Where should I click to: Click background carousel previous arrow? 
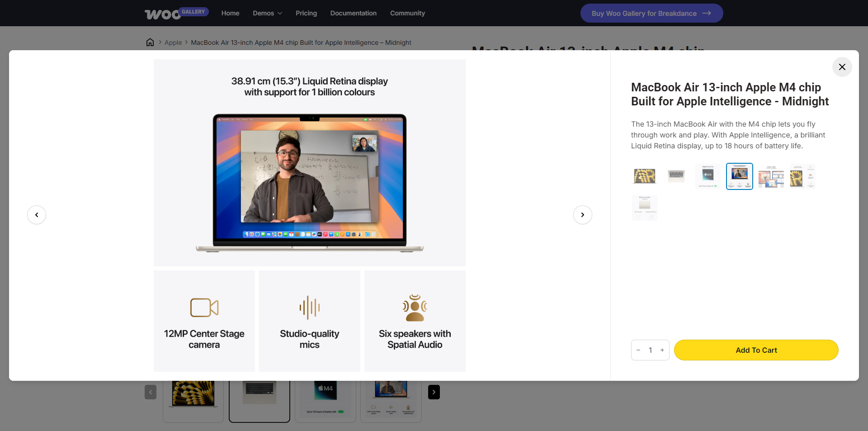[x=151, y=392]
